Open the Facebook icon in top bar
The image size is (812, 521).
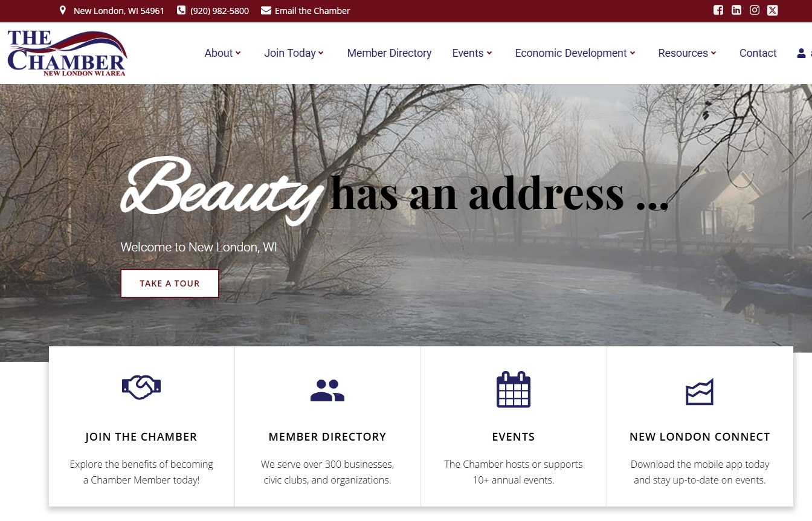pos(718,10)
